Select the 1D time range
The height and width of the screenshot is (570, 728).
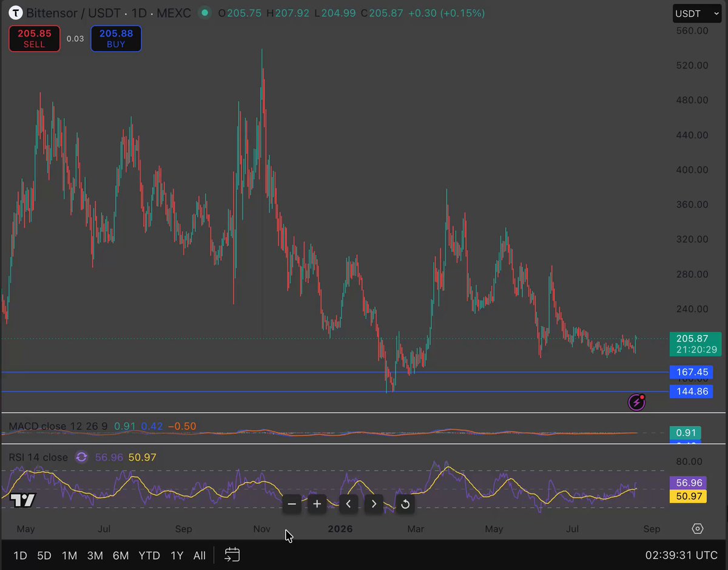21,555
